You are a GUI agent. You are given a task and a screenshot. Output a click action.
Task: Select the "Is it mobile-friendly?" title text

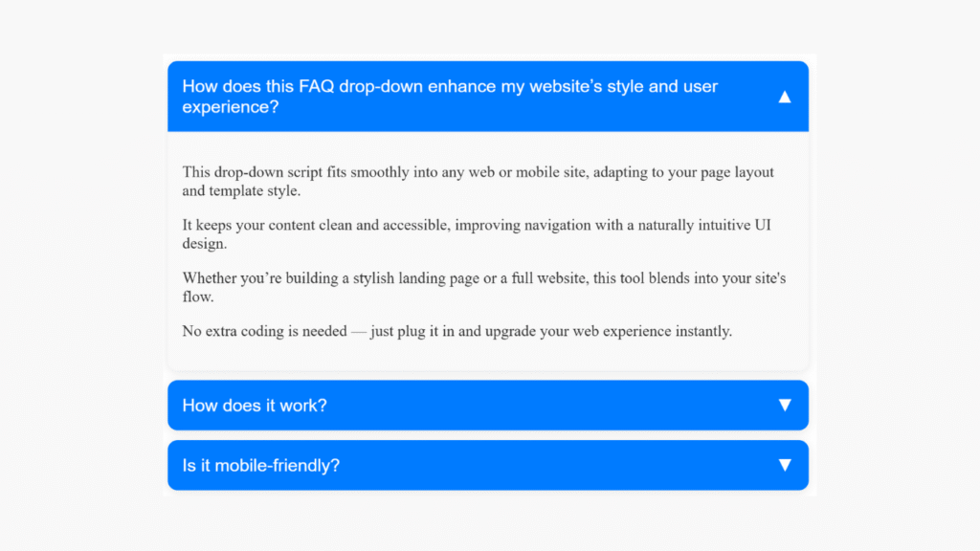[261, 466]
